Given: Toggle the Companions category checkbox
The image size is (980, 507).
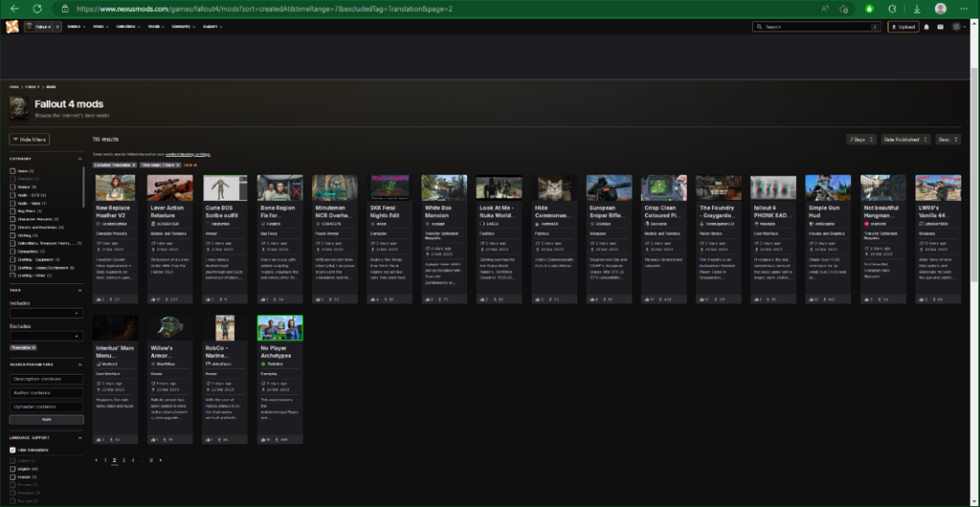Looking at the screenshot, I should coord(12,252).
